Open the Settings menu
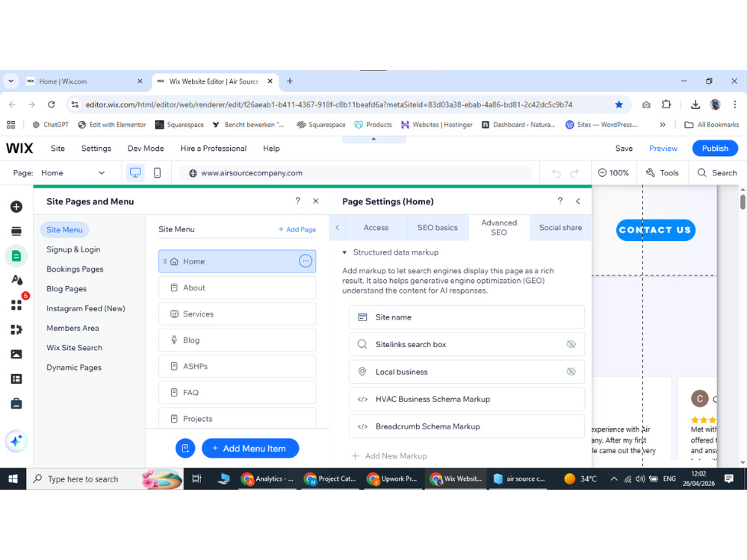Screen dimensions: 747x560 pos(96,148)
